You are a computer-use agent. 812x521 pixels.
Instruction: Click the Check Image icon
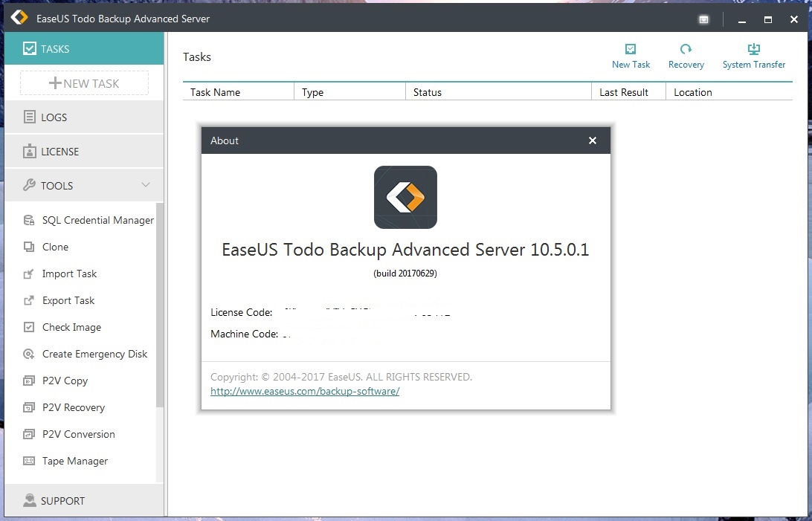click(29, 327)
